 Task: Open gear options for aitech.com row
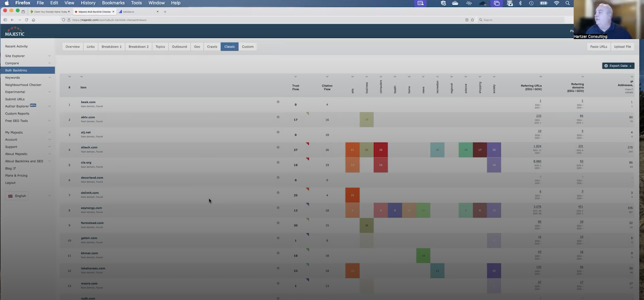tap(278, 147)
